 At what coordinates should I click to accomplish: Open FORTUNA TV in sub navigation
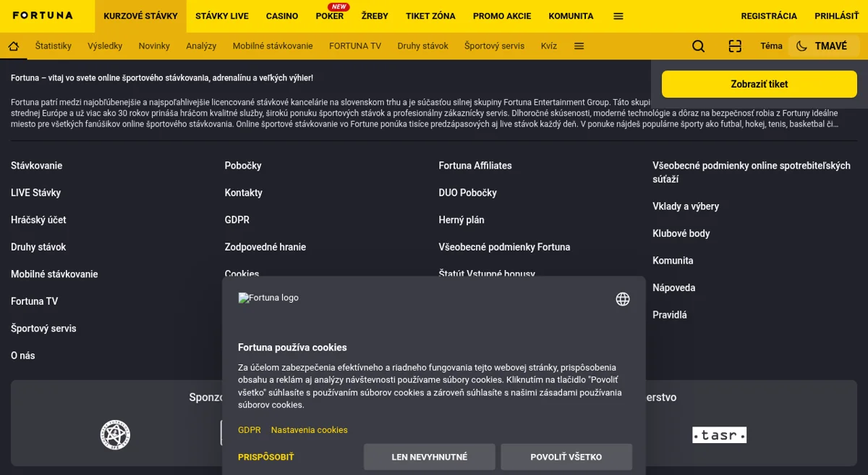pyautogui.click(x=355, y=46)
